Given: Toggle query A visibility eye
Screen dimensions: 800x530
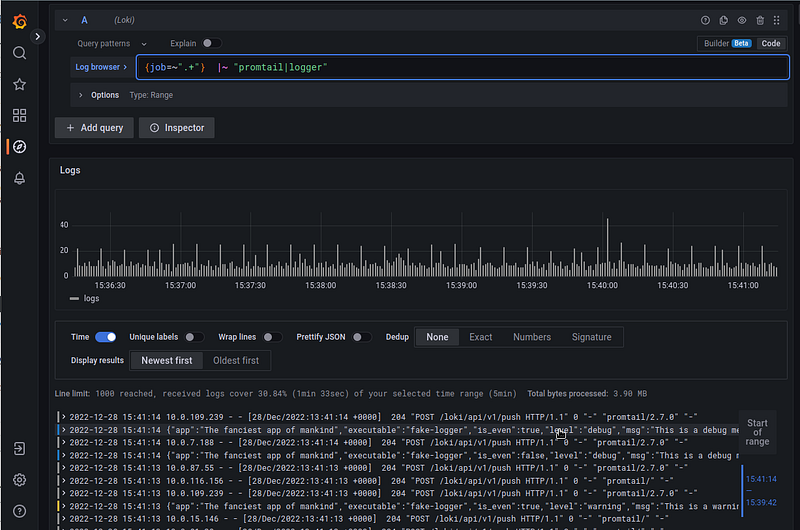Looking at the screenshot, I should tap(742, 20).
